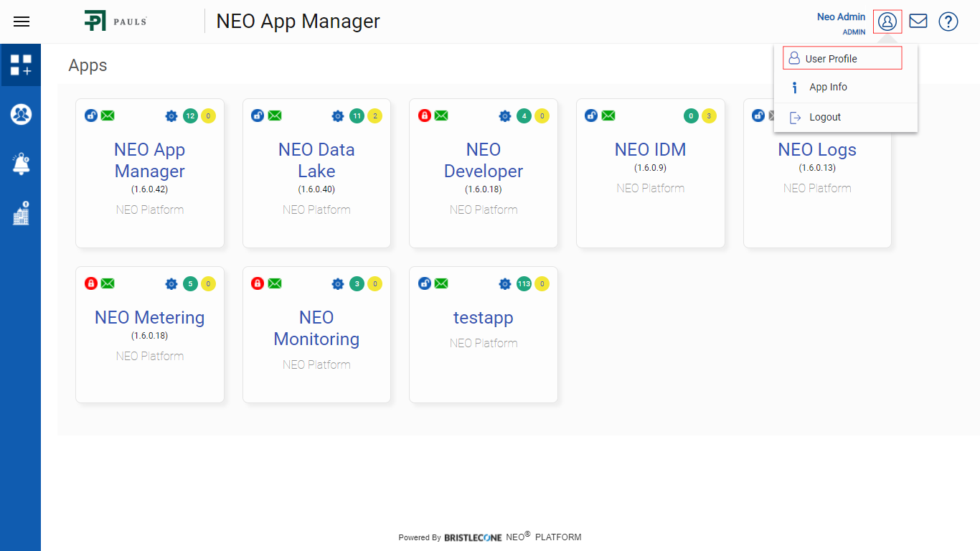Click version text (1.6.0.13)
This screenshot has width=980, height=551.
[x=817, y=168]
